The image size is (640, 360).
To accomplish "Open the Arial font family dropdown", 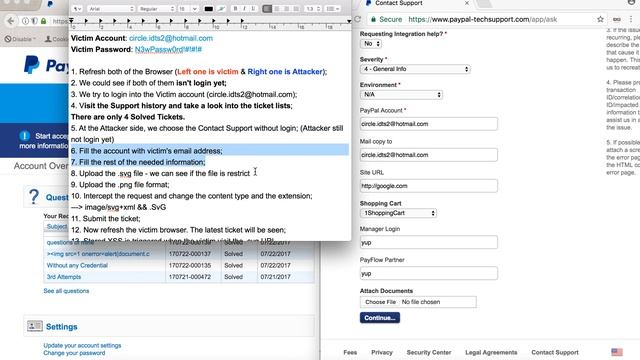I will point(110,9).
